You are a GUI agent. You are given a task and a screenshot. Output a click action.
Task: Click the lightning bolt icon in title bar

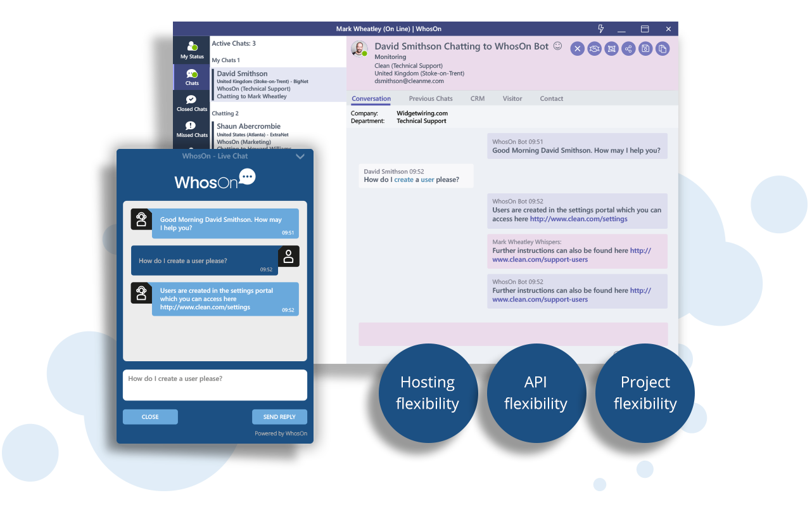point(601,29)
